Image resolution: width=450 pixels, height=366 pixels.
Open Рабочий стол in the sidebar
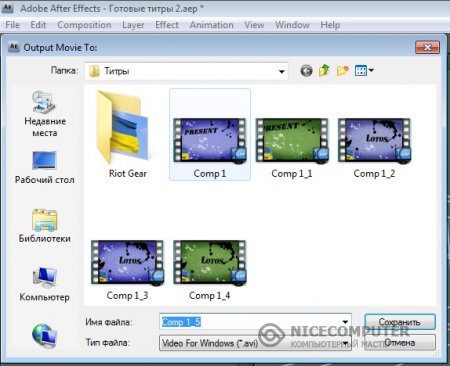click(x=44, y=168)
